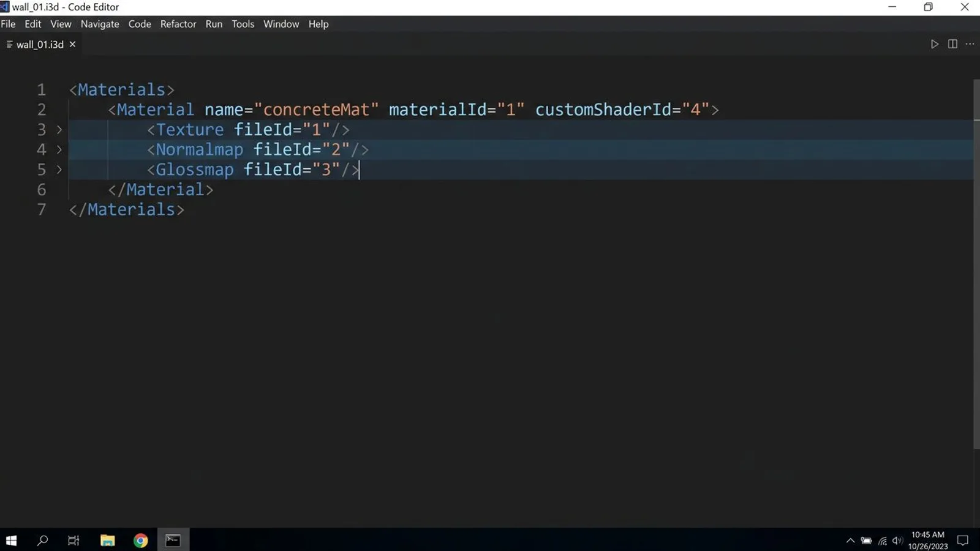Open the Windows Start menu

pos(11,540)
